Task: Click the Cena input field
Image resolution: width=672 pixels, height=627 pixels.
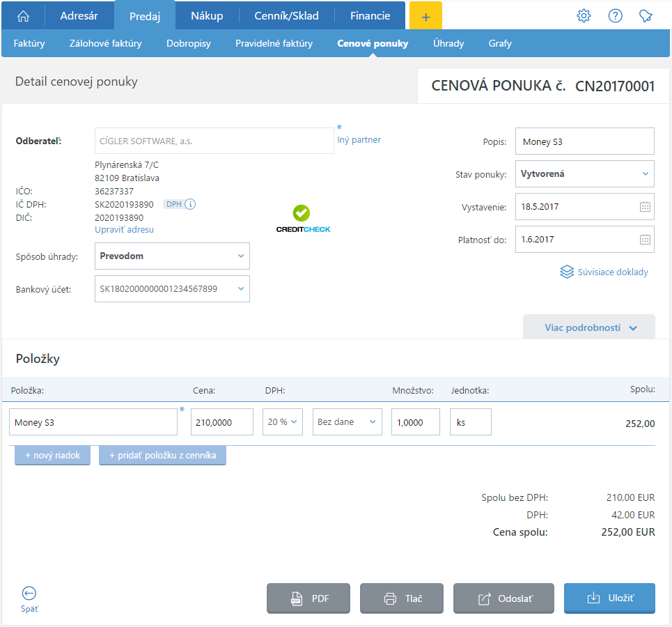Action: [221, 422]
